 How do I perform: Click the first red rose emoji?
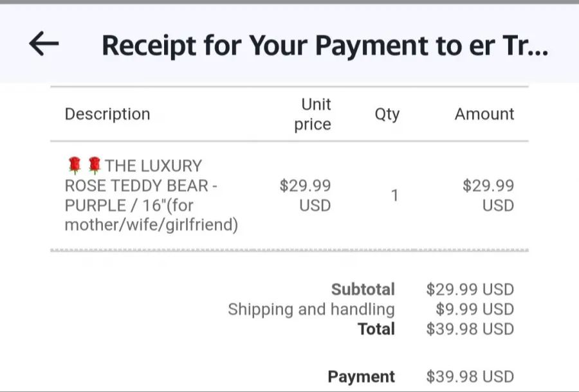tap(75, 165)
